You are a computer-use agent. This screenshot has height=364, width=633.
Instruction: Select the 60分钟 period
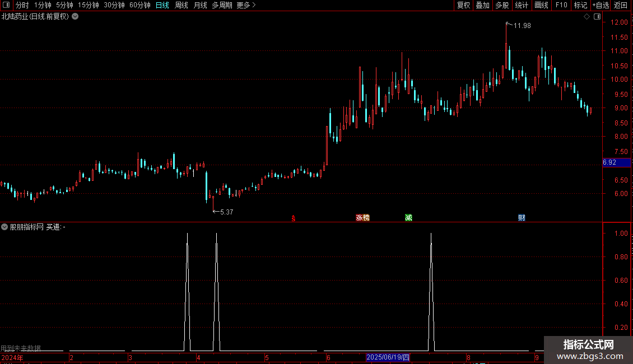139,5
